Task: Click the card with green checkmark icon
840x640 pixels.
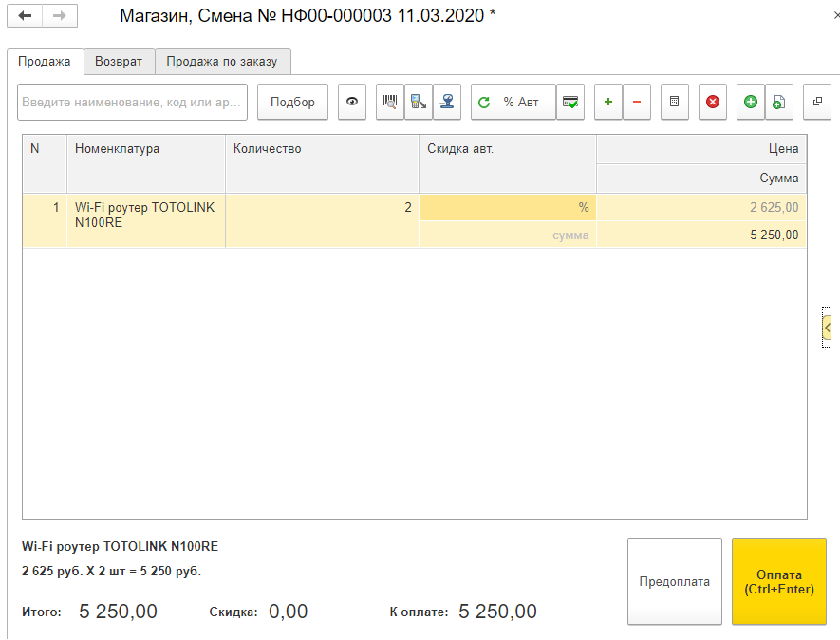Action: pyautogui.click(x=570, y=102)
